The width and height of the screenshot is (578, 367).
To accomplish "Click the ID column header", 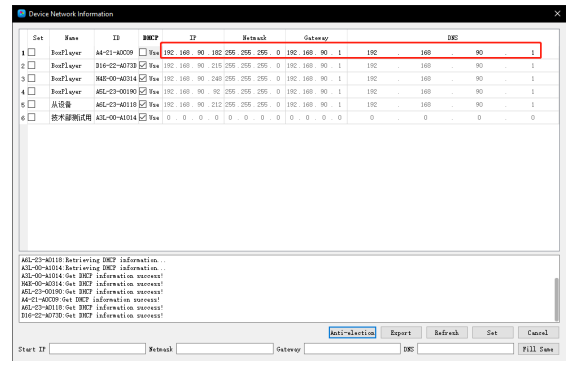I will (116, 37).
